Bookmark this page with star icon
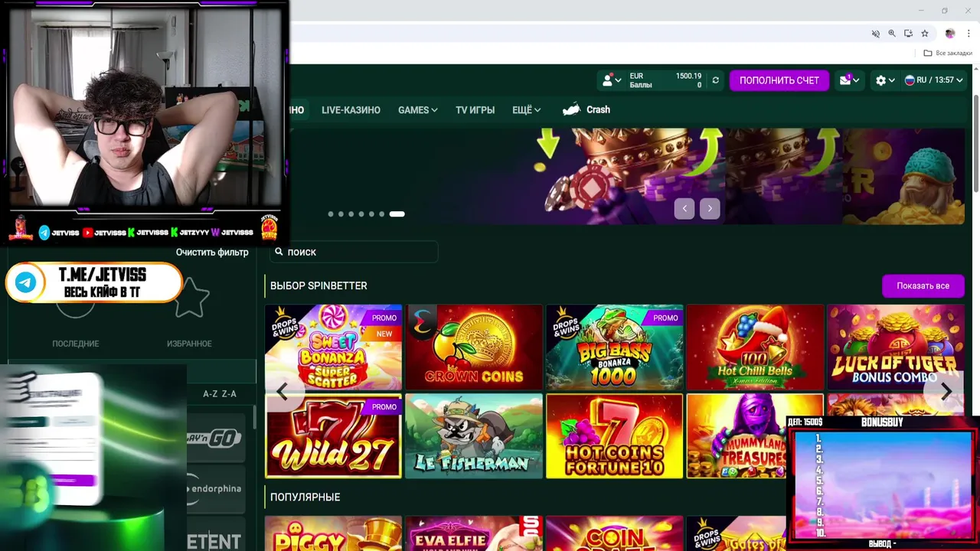The width and height of the screenshot is (980, 551). pos(924,34)
